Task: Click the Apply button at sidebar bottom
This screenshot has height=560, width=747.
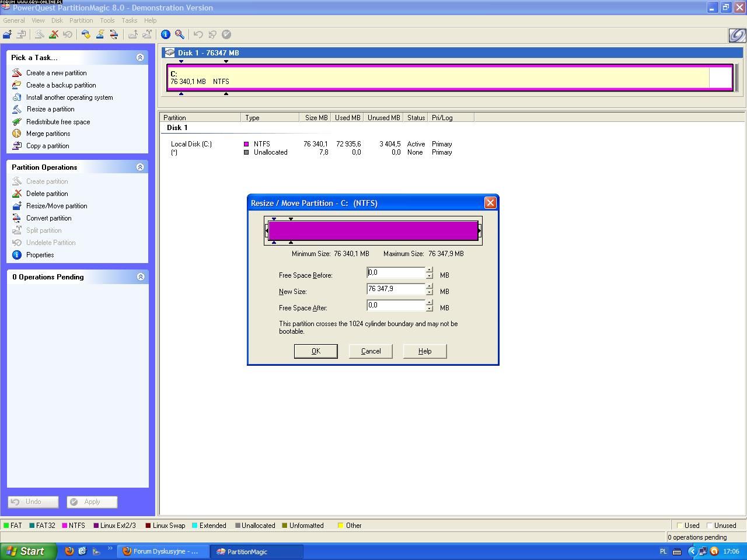Action: click(92, 502)
